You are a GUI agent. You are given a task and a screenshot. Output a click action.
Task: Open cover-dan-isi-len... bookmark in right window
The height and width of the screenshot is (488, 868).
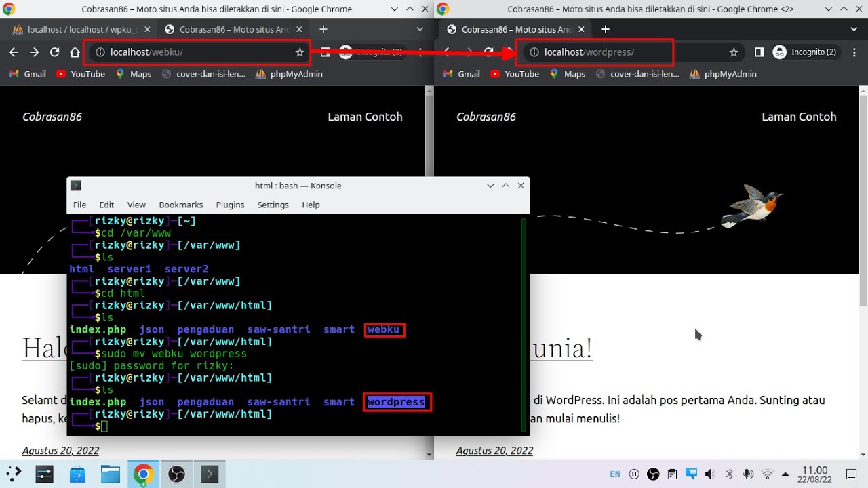pyautogui.click(x=637, y=74)
